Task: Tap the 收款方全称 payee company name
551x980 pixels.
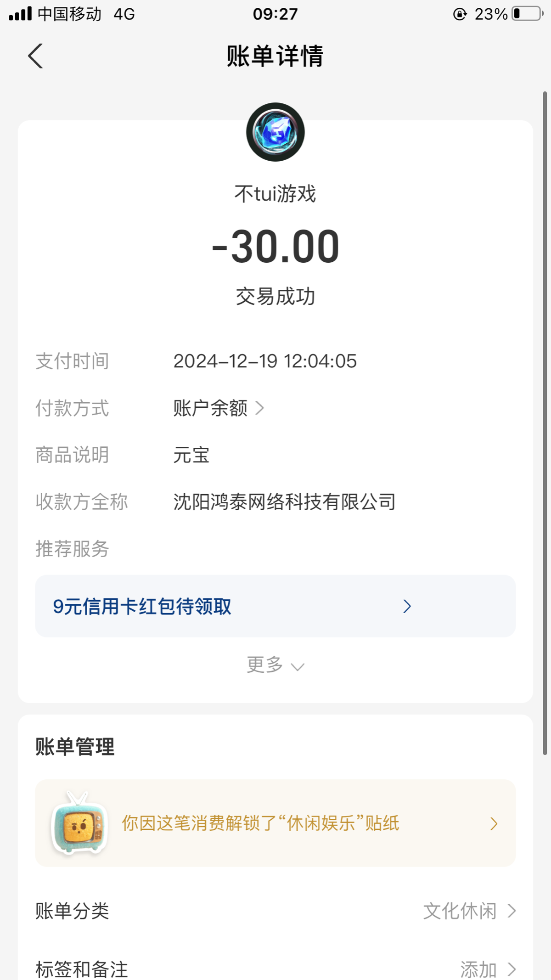Action: [284, 502]
